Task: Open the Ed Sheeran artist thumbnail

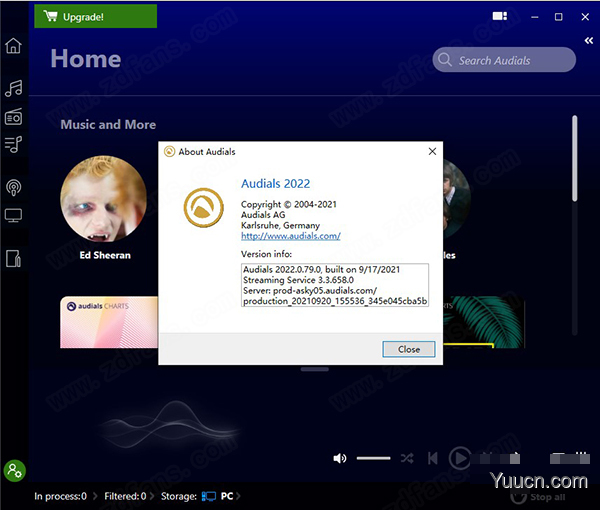Action: (x=103, y=198)
